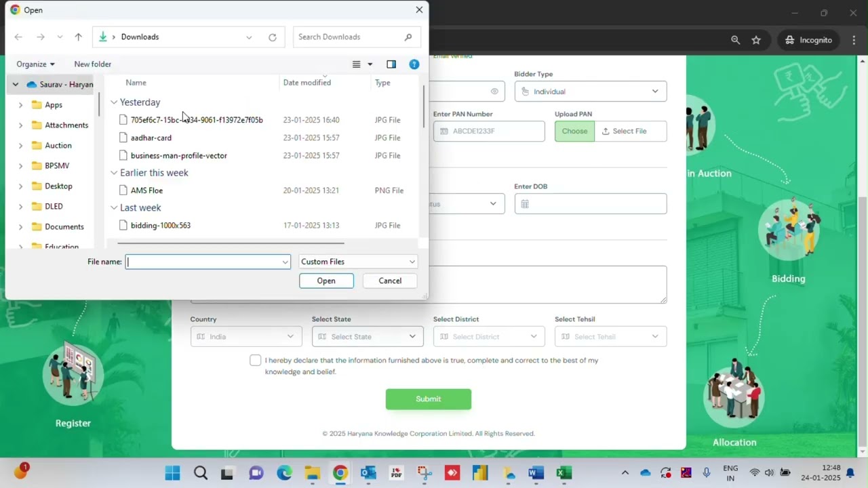Screen dimensions: 868x488
Task: Open File Explorer from taskbar
Action: 312,473
